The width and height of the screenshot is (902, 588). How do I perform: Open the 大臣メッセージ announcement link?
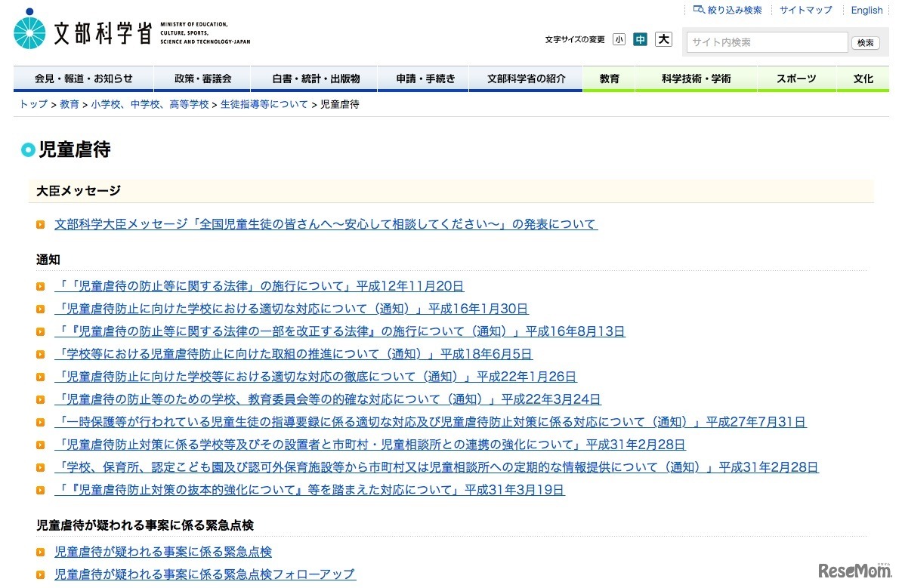(325, 223)
